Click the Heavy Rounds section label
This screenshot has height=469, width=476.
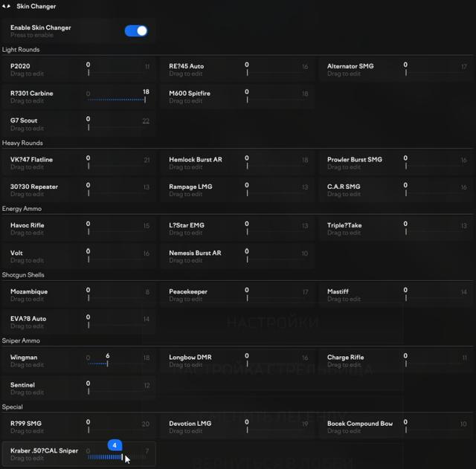[22, 143]
